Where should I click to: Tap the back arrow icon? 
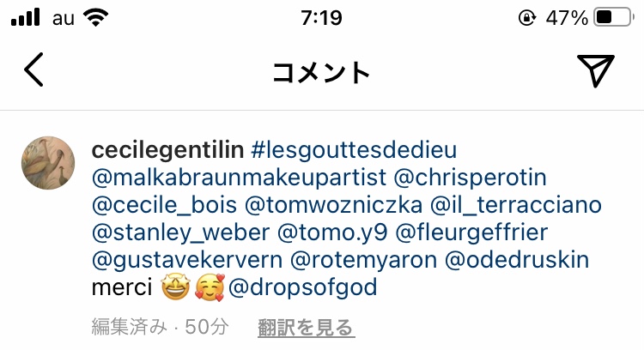[33, 69]
